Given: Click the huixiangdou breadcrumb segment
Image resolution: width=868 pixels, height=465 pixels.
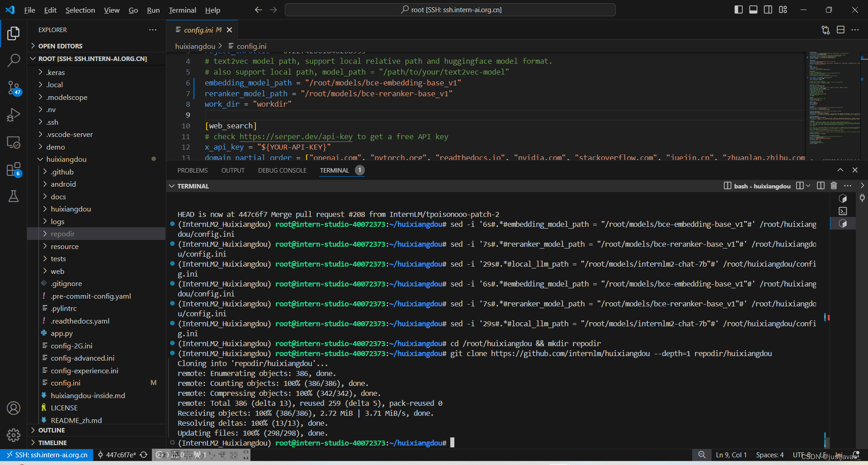Looking at the screenshot, I should [195, 46].
